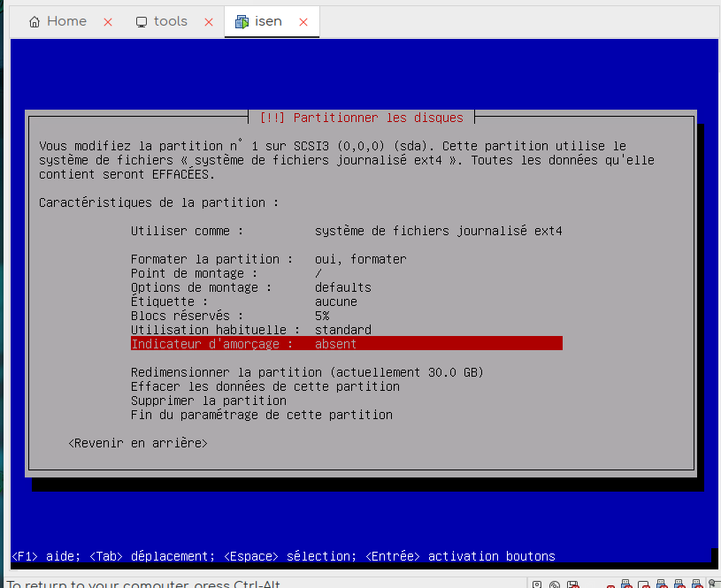Close the isen VM tab
Viewport: 721px width, 588px height.
tap(303, 22)
